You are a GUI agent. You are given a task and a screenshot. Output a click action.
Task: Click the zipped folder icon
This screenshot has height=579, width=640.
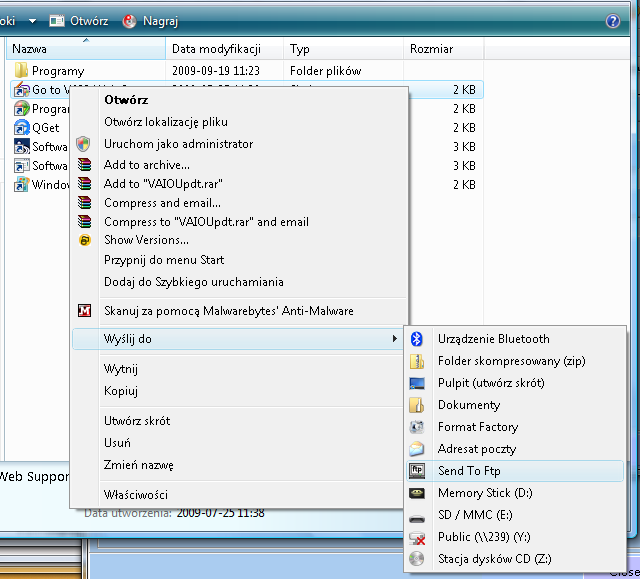(417, 361)
